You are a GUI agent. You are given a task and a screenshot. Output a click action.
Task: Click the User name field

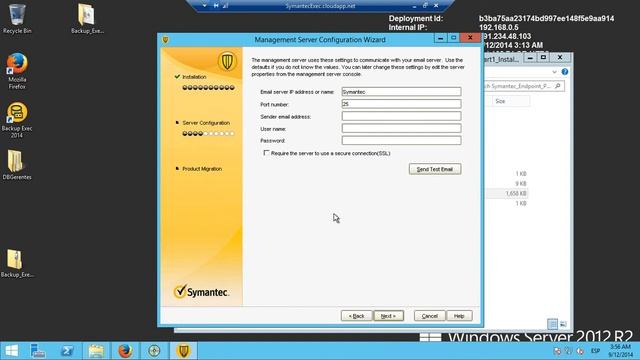pos(401,129)
